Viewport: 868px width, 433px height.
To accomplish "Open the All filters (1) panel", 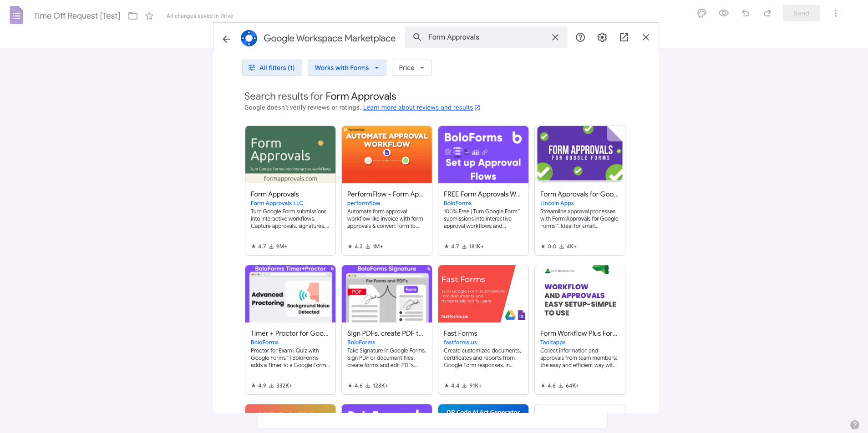I will point(272,68).
